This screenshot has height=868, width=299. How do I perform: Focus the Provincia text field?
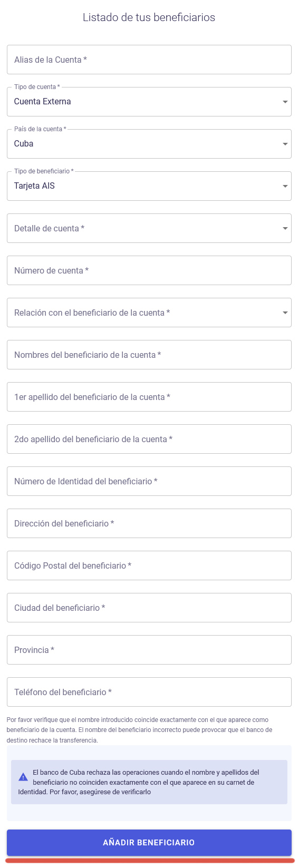(x=149, y=650)
